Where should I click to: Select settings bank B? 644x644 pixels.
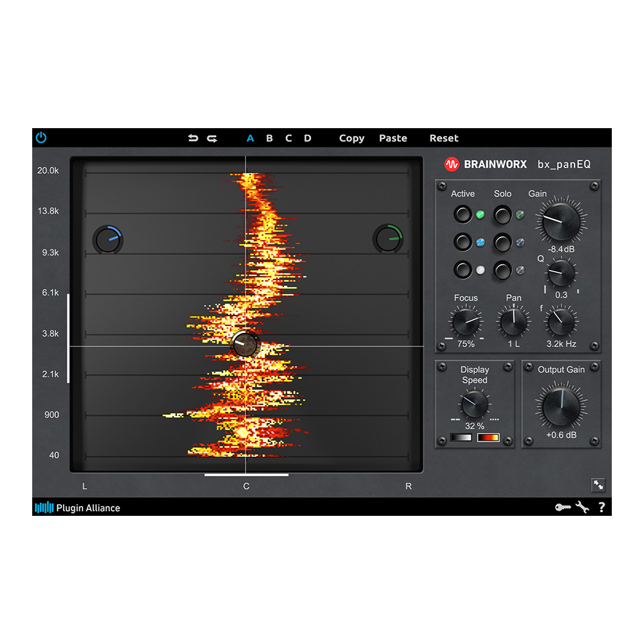[269, 138]
